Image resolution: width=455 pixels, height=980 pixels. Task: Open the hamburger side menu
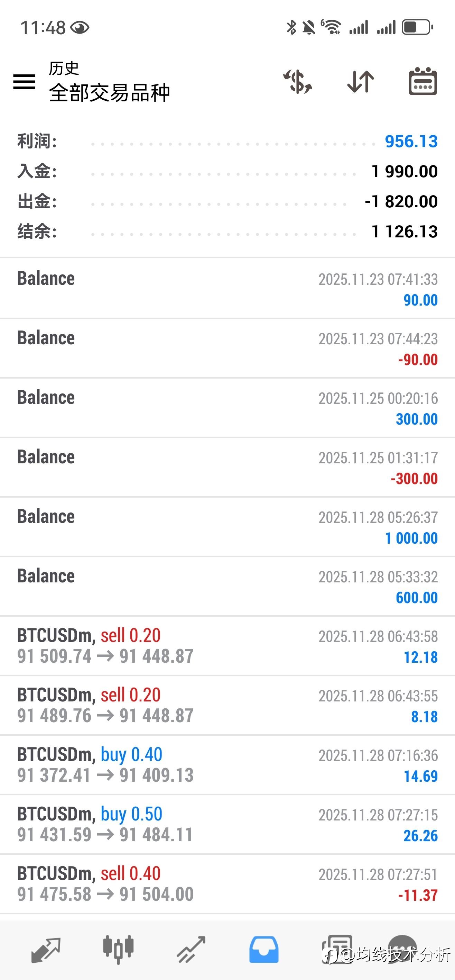click(x=24, y=81)
